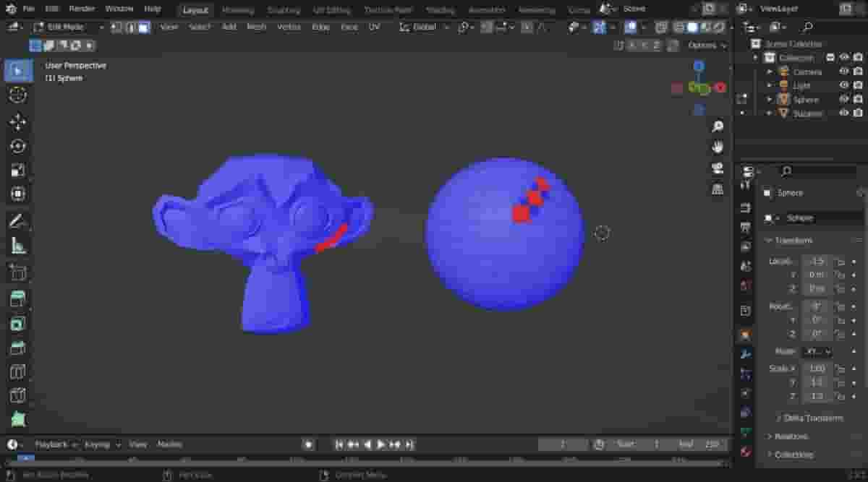Switch perspective/orthographic grid icon

click(x=718, y=189)
